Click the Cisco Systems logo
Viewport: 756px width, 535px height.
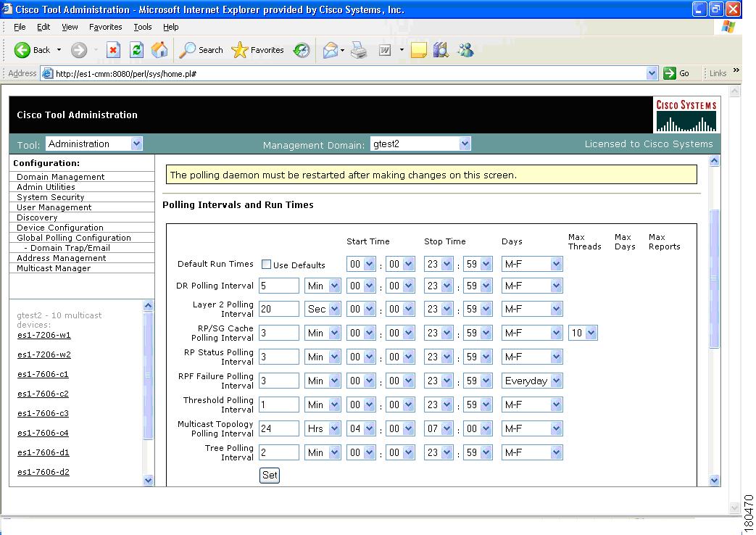click(x=686, y=115)
